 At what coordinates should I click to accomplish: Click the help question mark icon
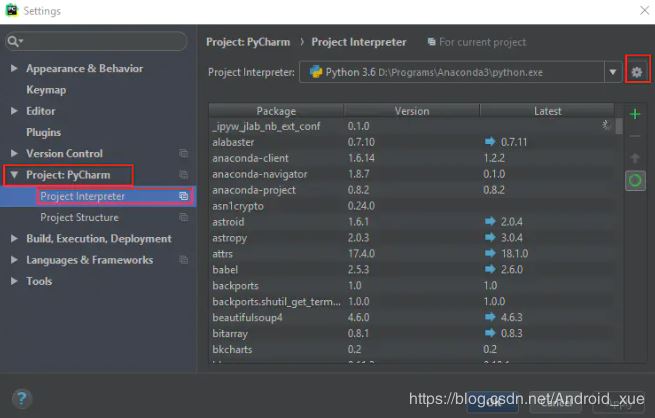(x=22, y=398)
